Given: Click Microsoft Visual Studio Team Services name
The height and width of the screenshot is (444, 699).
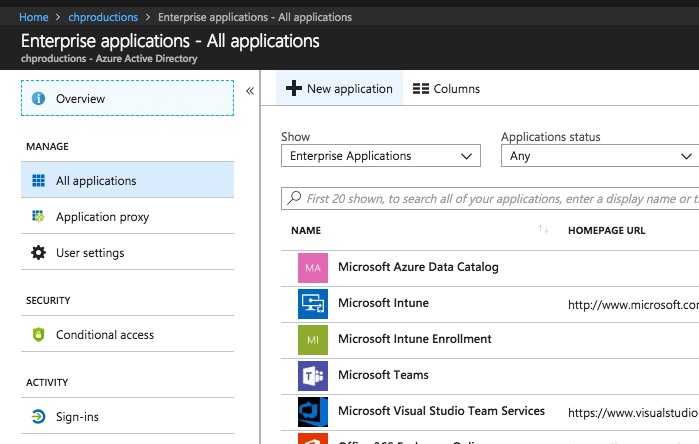Looking at the screenshot, I should click(x=441, y=411).
